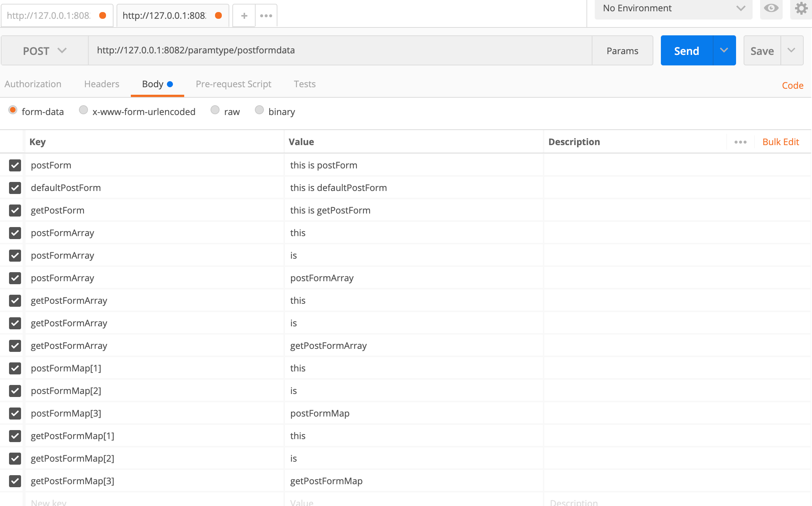Select the second request tab

173,15
